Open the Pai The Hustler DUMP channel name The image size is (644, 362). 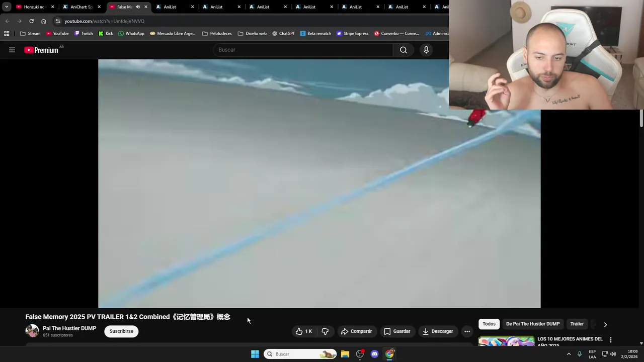(69, 328)
